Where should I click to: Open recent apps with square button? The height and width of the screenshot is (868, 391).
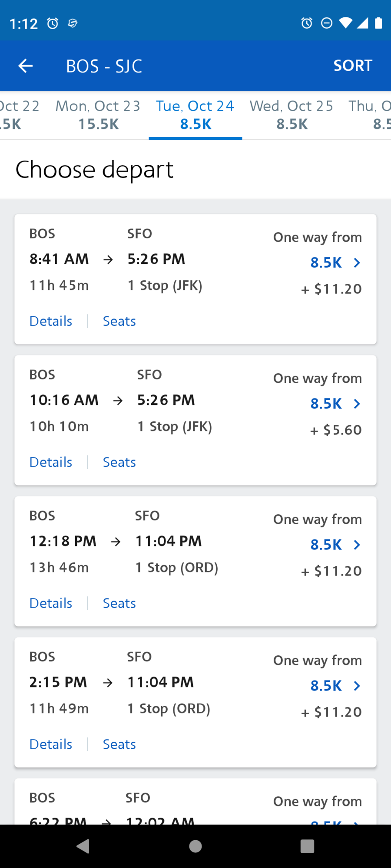click(307, 846)
